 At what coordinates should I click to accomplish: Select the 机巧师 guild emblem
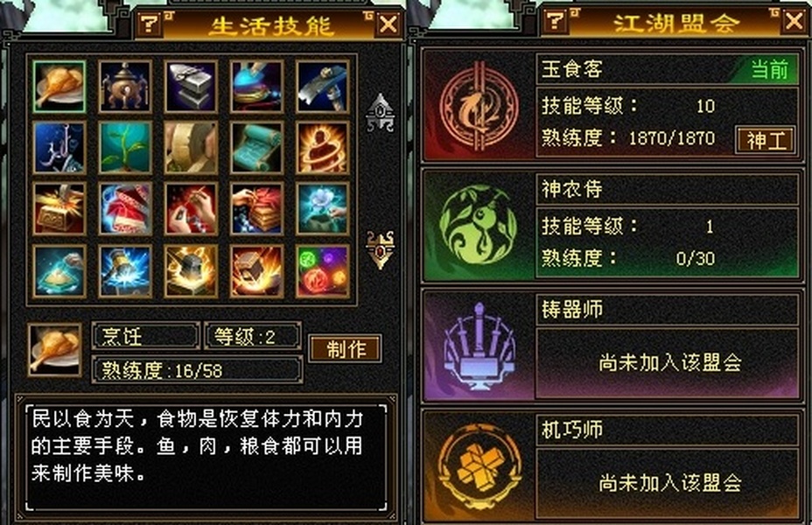point(479,466)
